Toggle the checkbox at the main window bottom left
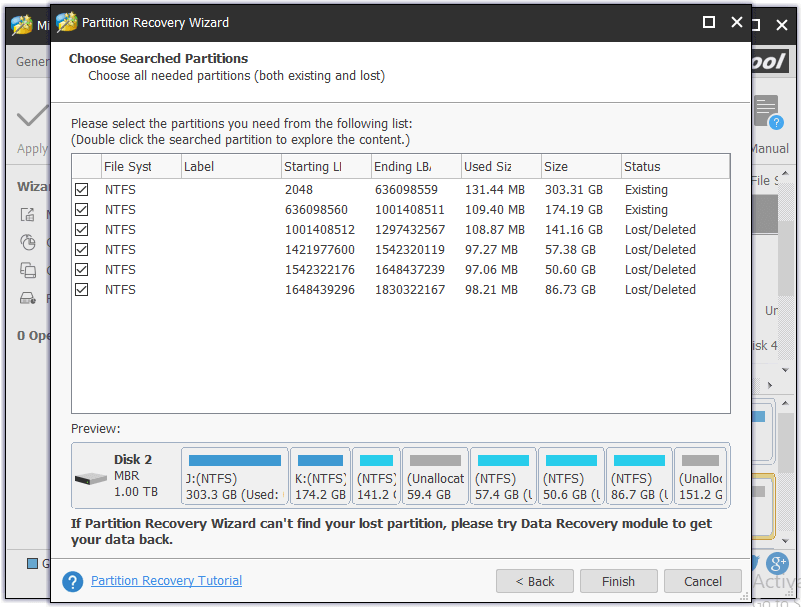Image resolution: width=801 pixels, height=607 pixels. (x=32, y=564)
